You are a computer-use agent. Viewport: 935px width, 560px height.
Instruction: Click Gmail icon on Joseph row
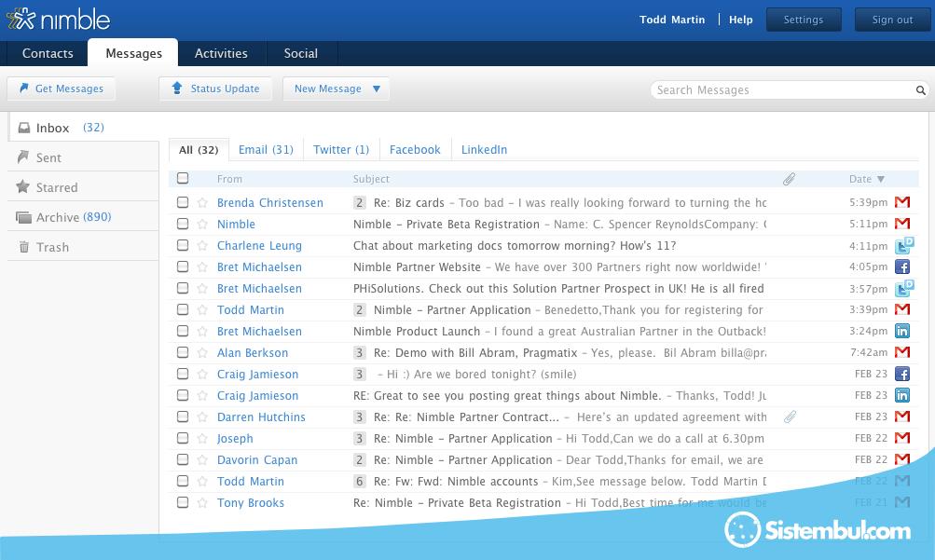coord(902,438)
